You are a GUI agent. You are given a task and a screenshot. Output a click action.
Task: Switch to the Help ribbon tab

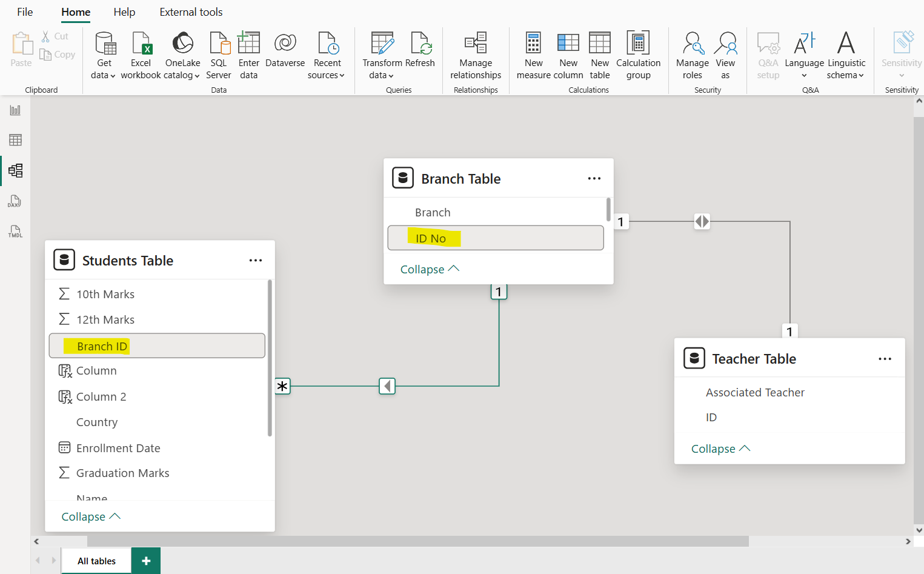click(x=124, y=12)
